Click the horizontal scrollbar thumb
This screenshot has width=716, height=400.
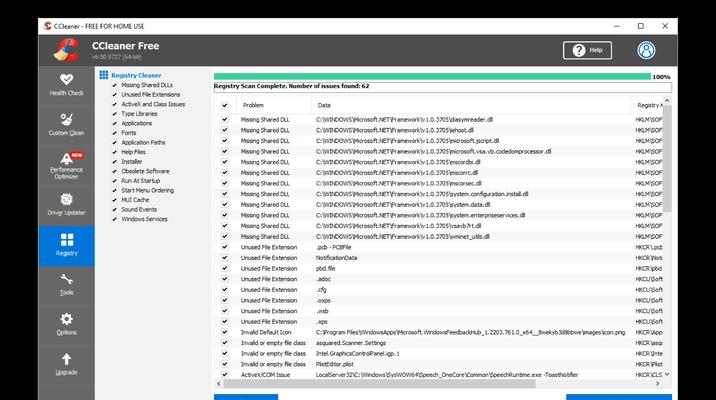(x=379, y=384)
